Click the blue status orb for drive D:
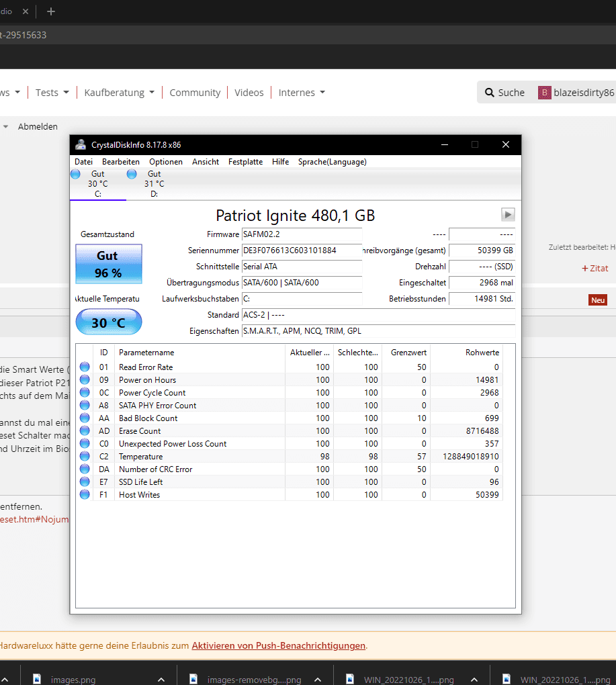616x685 pixels. point(132,174)
